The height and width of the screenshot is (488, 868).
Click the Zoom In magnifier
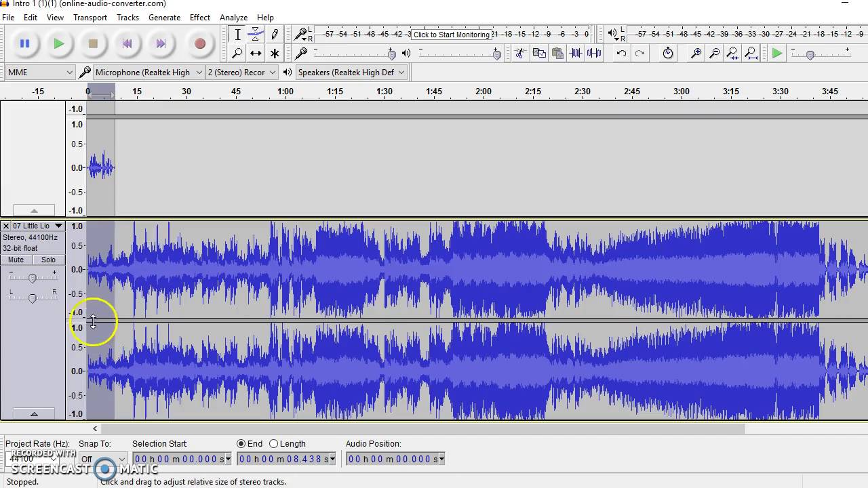pyautogui.click(x=696, y=53)
